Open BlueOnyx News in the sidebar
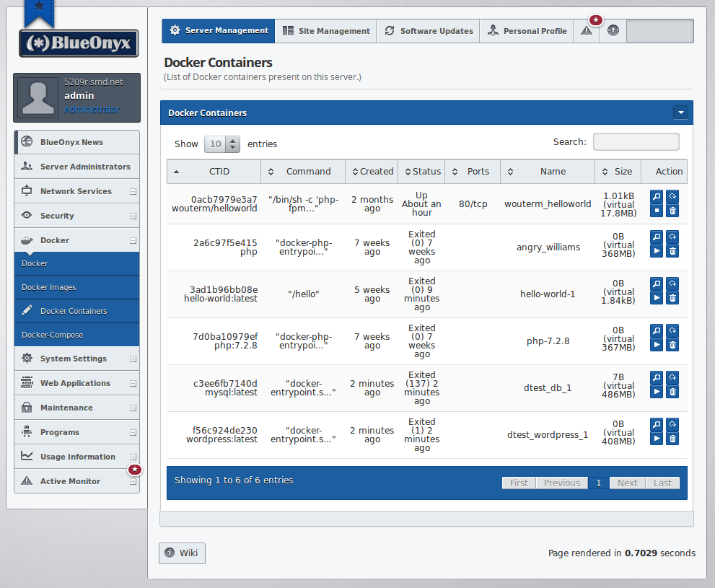 pos(77,142)
